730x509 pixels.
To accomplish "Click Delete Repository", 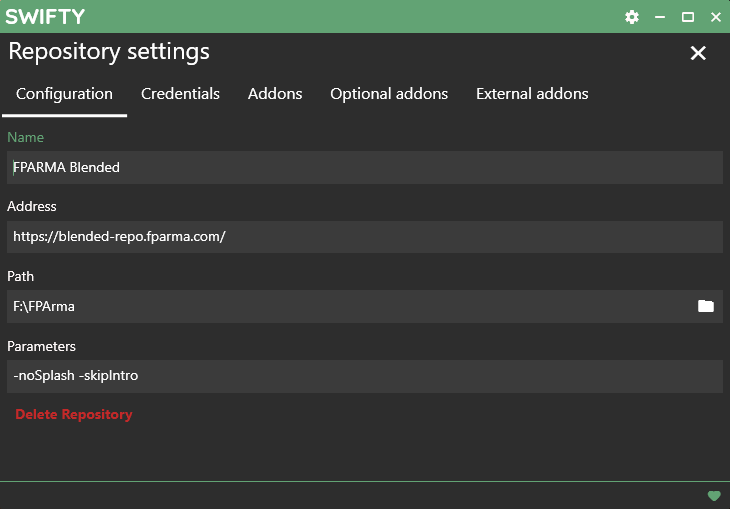I will coord(74,414).
